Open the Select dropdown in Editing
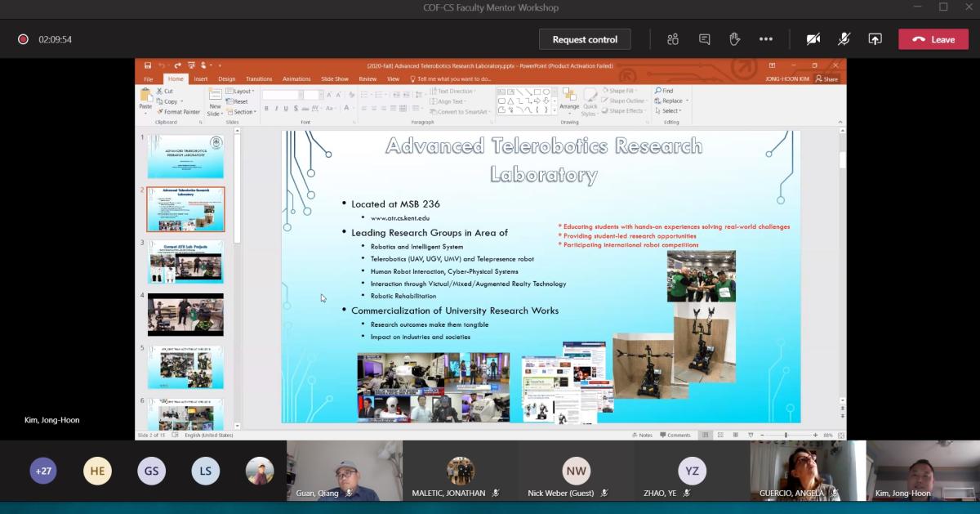 point(671,111)
